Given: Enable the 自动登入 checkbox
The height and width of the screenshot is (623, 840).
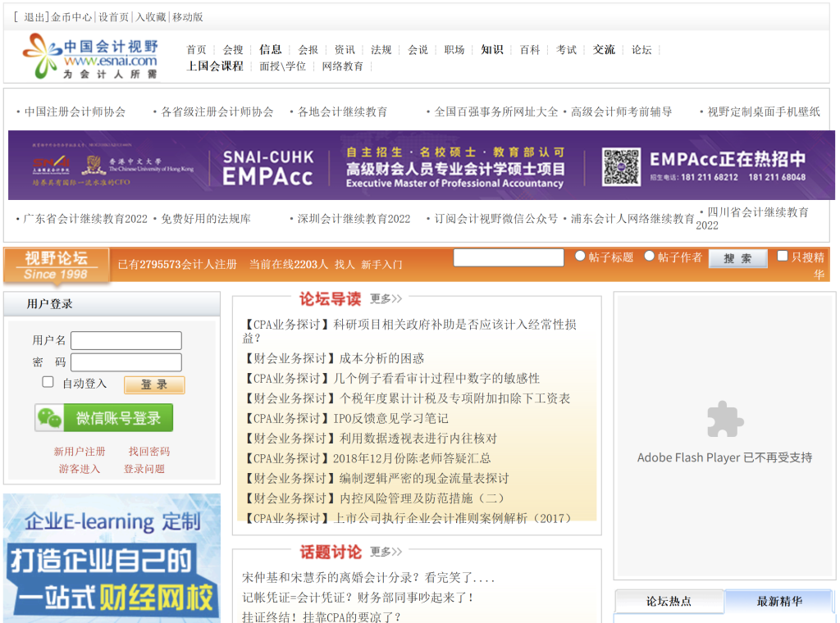Looking at the screenshot, I should point(48,382).
